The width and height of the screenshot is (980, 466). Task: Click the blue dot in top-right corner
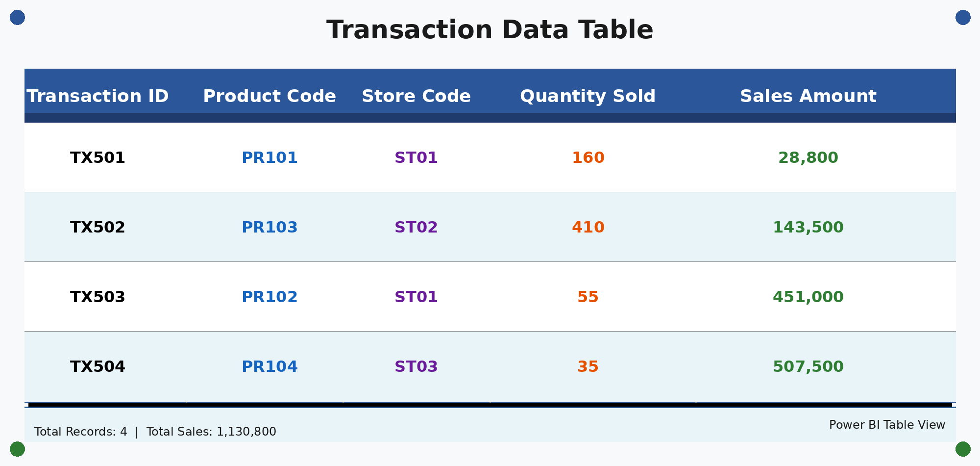point(963,17)
